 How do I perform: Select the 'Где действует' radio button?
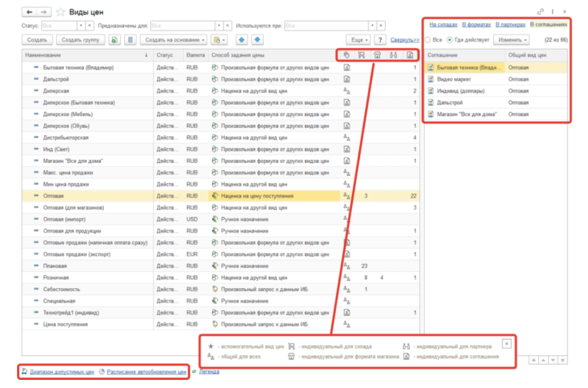[x=450, y=40]
